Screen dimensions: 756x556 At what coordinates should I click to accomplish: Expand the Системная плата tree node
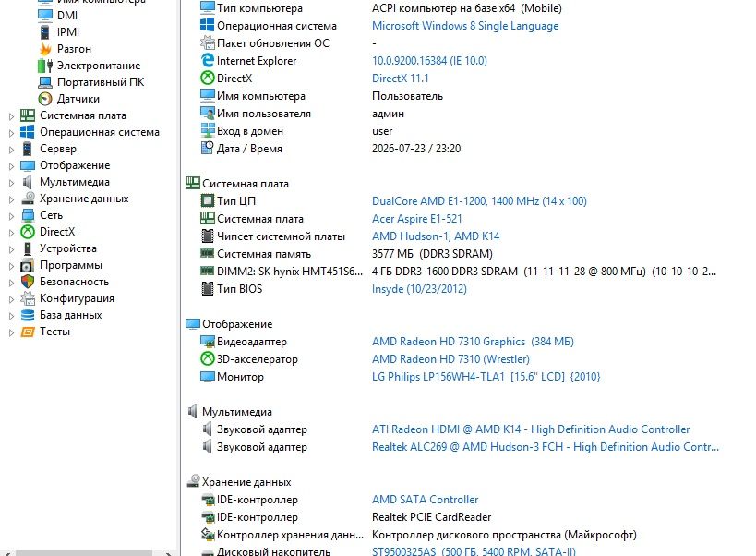[11, 116]
